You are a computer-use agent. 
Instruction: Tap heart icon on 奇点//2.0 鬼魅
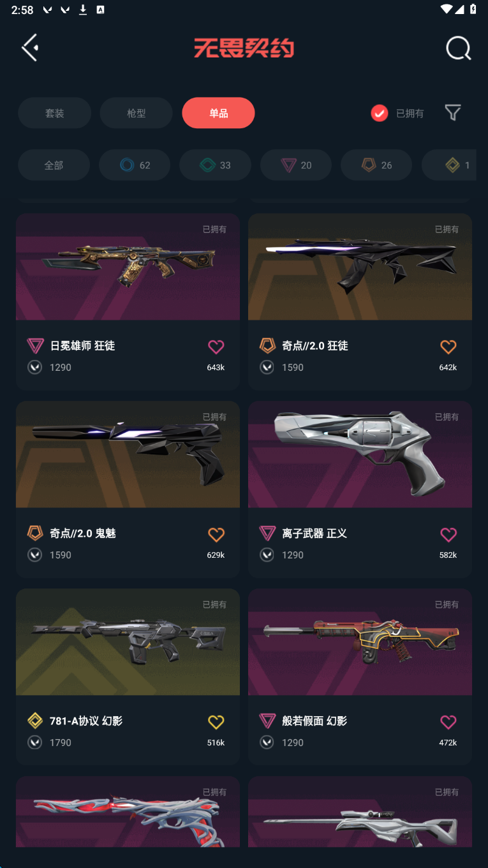click(216, 534)
